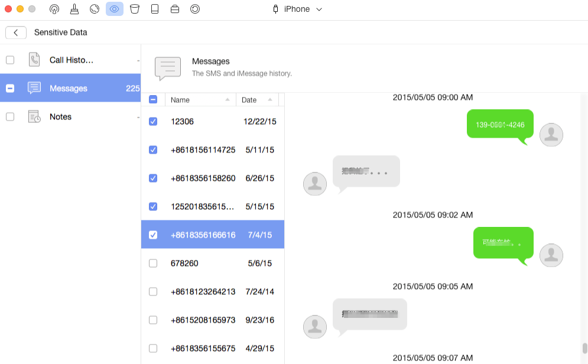Screen dimensions: 588x364
Task: Toggle the select-all checkbox in list header
Action: (x=153, y=100)
